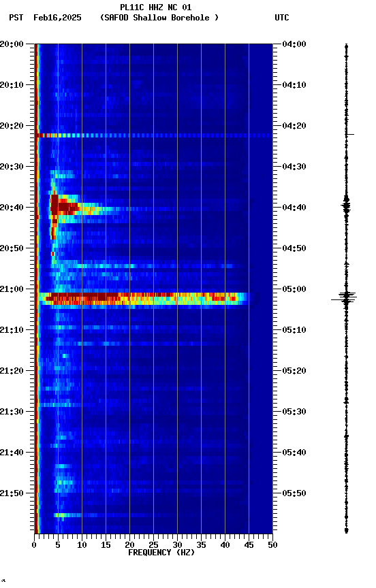Click the yellow low-frequency streak near 21:55
Viewport: 376px width, 588px height.
click(67, 515)
